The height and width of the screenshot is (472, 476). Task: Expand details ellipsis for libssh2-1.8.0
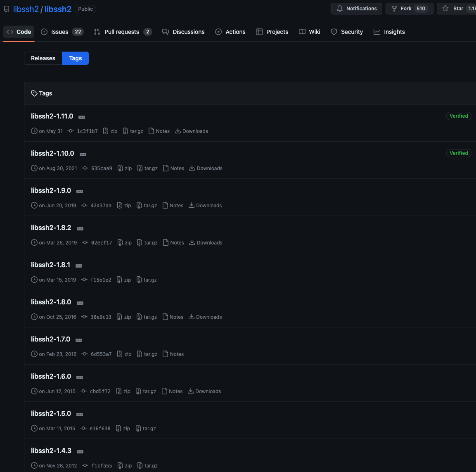click(80, 303)
